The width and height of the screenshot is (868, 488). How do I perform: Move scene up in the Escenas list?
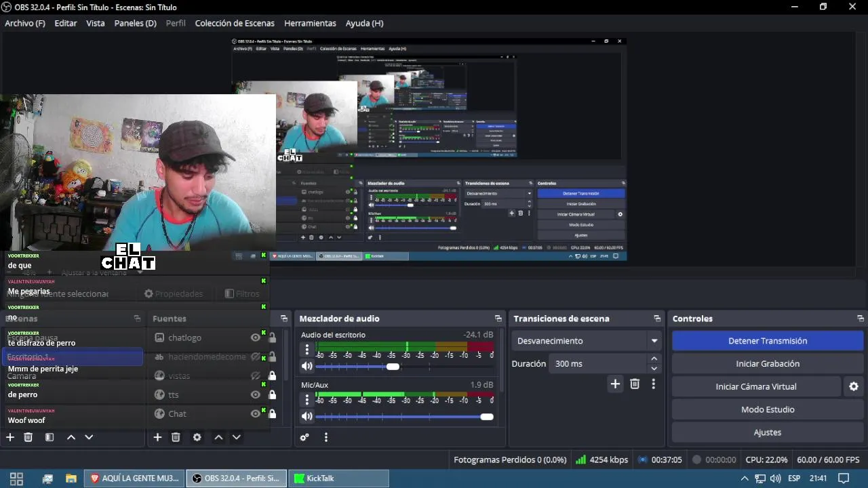71,437
